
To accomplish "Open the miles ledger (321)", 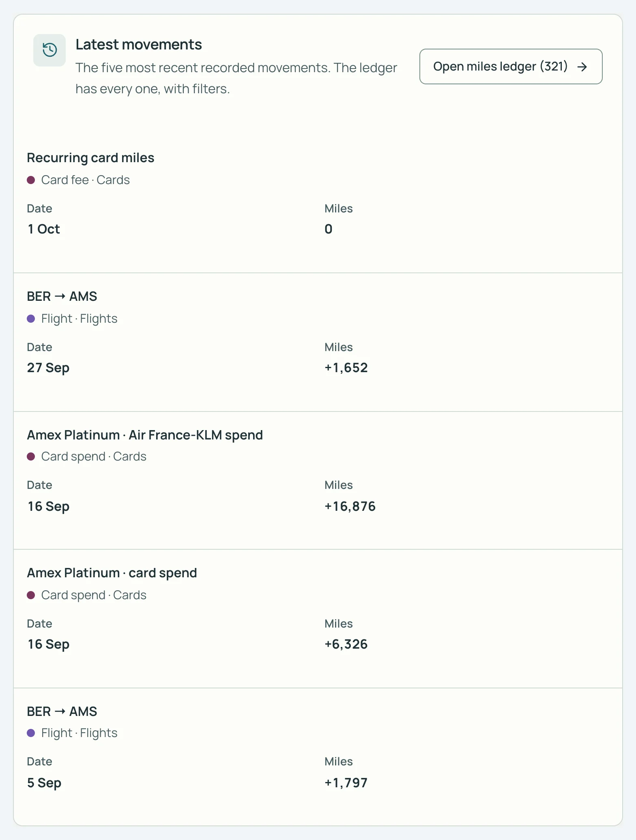I will click(511, 66).
